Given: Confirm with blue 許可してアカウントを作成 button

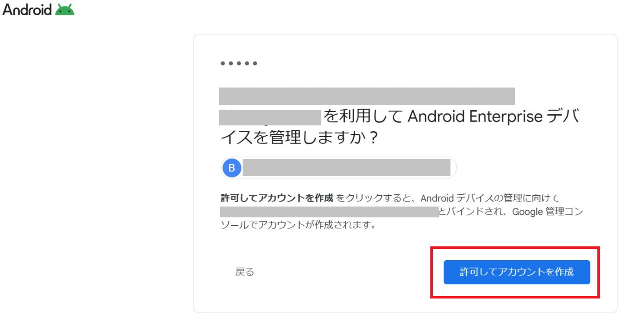Looking at the screenshot, I should (x=516, y=272).
